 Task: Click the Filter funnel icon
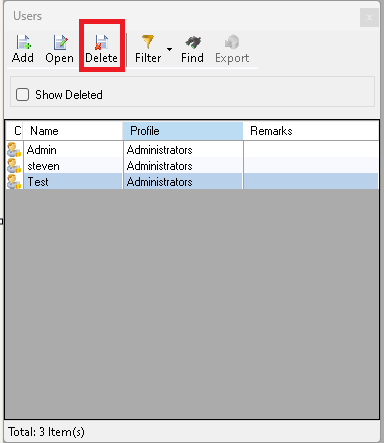148,42
